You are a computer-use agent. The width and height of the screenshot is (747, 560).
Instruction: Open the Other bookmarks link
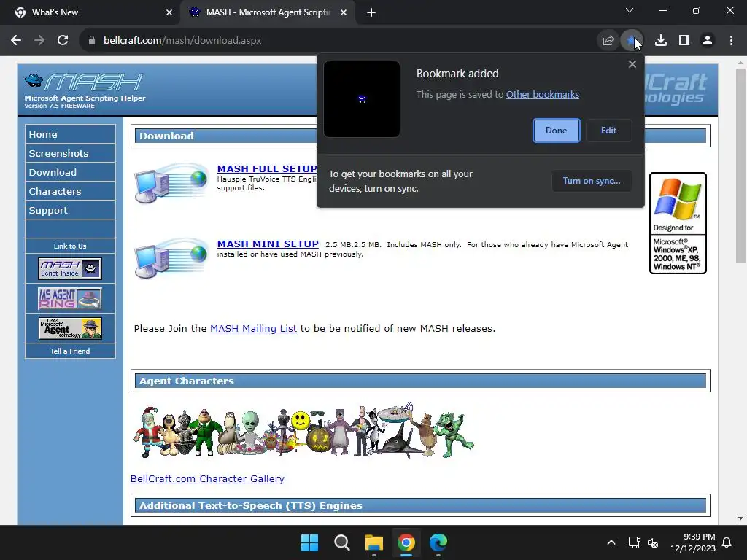click(x=542, y=94)
